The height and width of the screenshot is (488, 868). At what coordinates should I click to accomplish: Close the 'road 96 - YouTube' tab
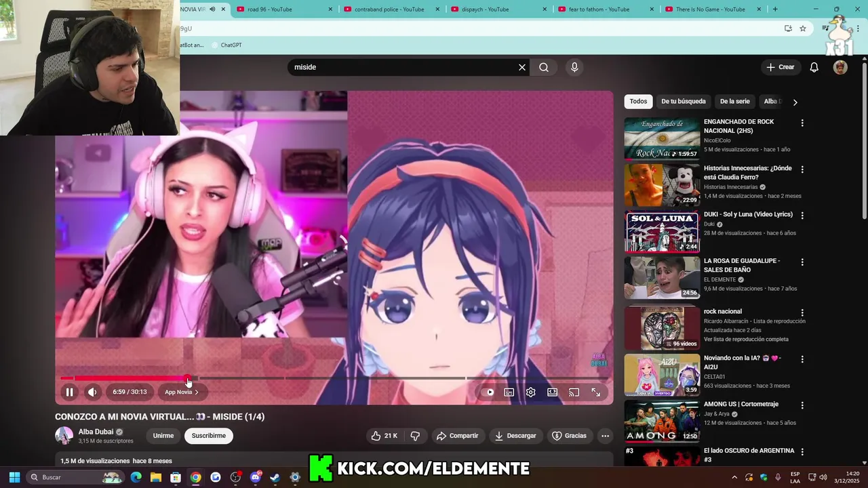[x=331, y=9]
